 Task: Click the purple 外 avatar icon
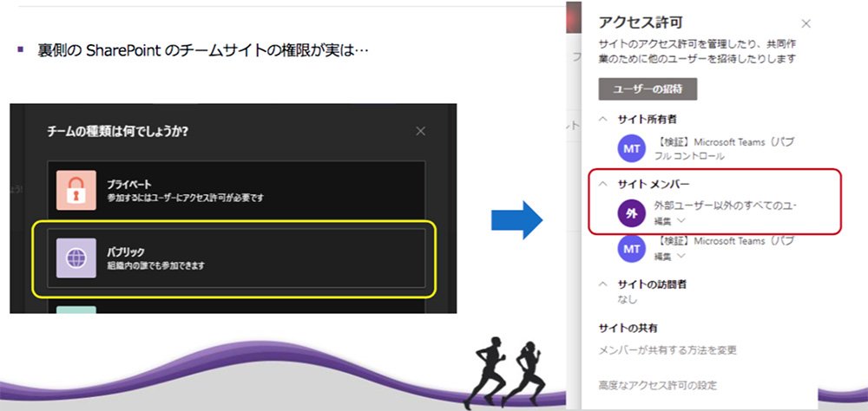[632, 213]
